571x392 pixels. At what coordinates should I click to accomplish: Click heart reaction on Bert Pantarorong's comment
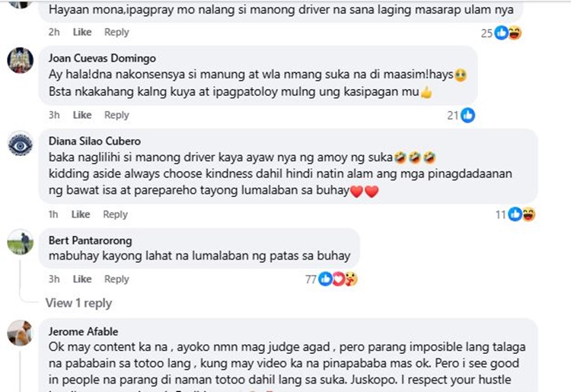338,279
